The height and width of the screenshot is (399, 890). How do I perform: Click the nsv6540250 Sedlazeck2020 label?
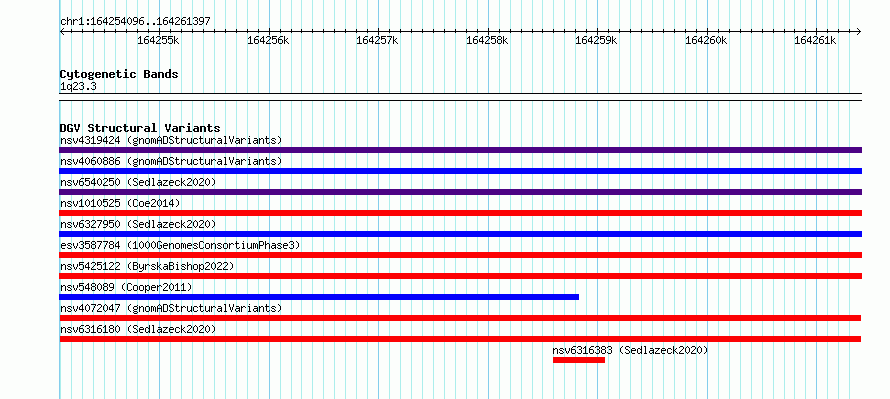[138, 182]
